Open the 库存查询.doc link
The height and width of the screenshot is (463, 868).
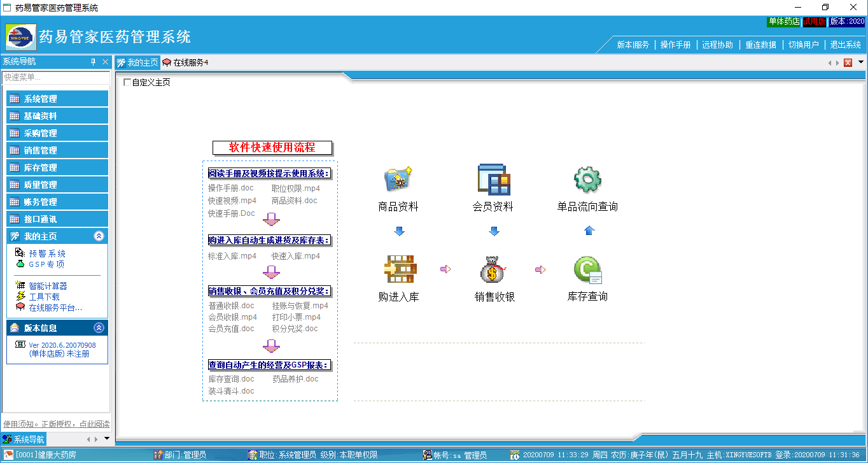point(231,379)
